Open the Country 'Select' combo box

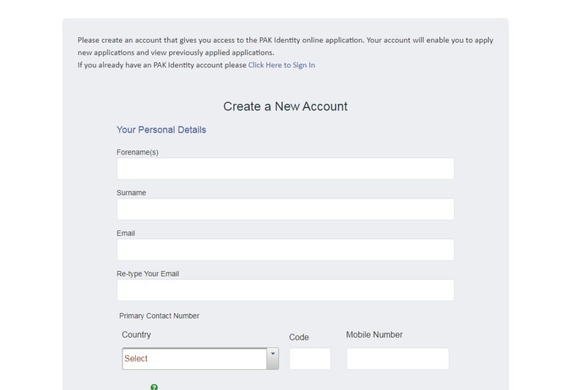pos(198,358)
